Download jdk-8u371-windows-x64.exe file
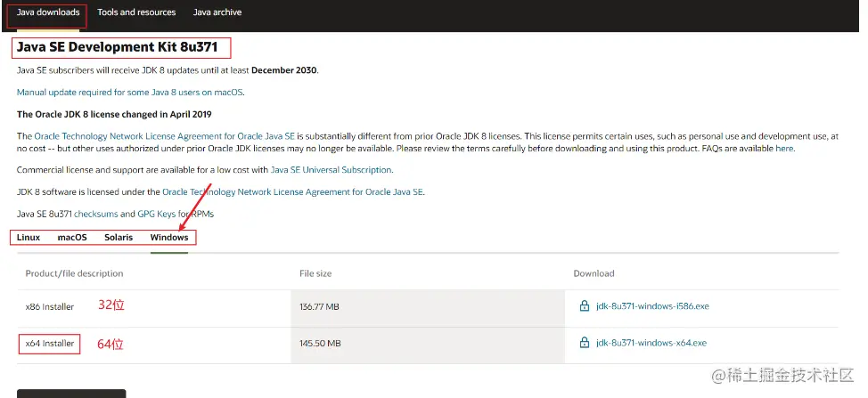 [651, 343]
